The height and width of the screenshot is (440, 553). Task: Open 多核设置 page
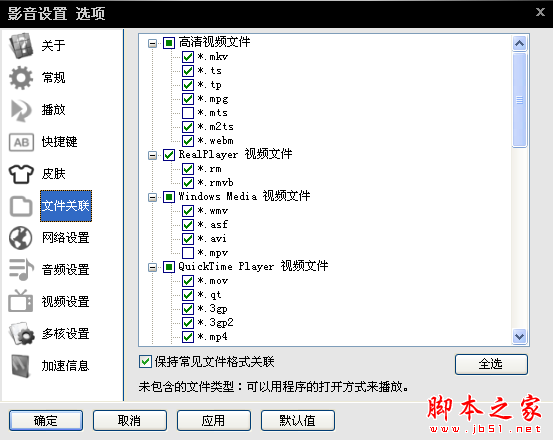coord(66,334)
